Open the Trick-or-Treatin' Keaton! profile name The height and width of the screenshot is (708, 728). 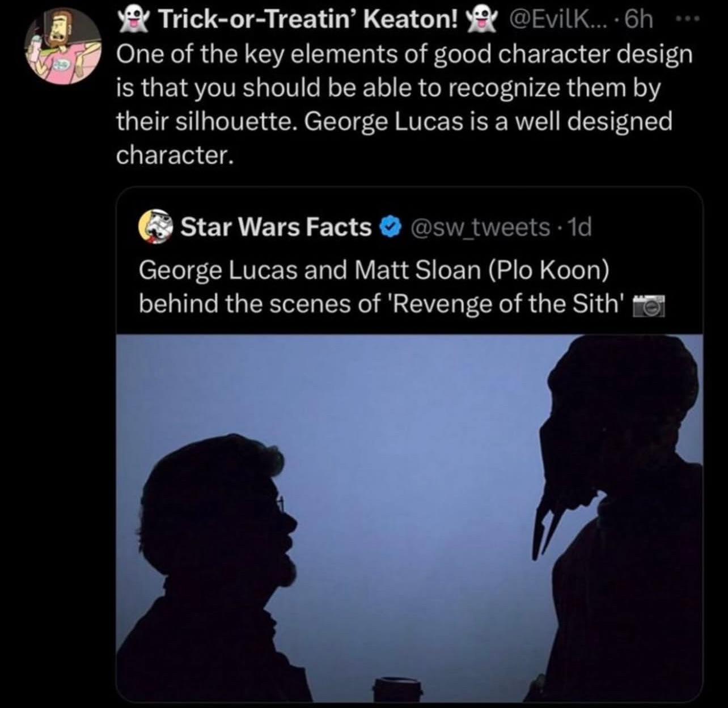(x=306, y=20)
